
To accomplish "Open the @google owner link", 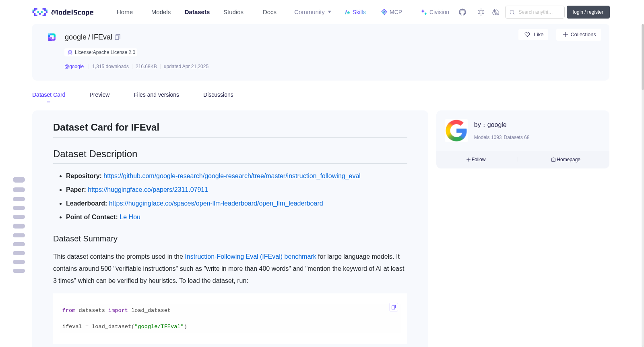I will [x=74, y=66].
